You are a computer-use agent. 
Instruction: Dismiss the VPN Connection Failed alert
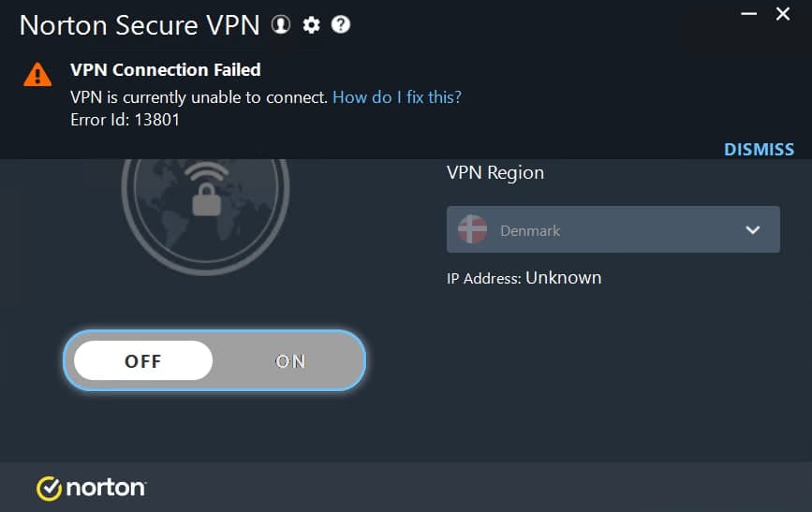coord(759,149)
